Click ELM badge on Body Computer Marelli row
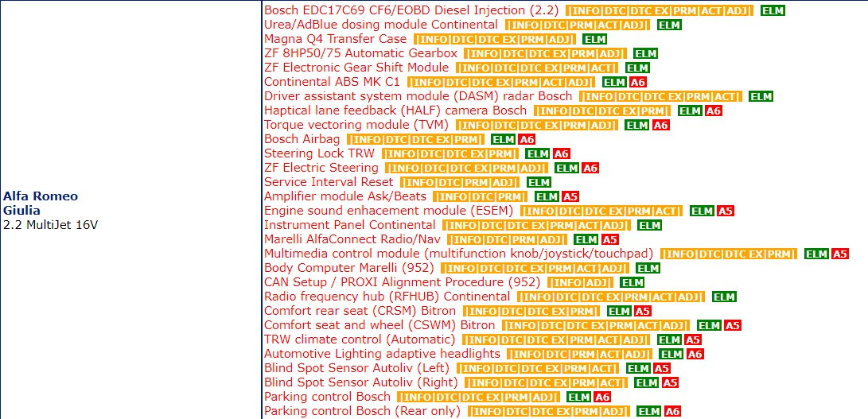The width and height of the screenshot is (868, 419). [648, 269]
